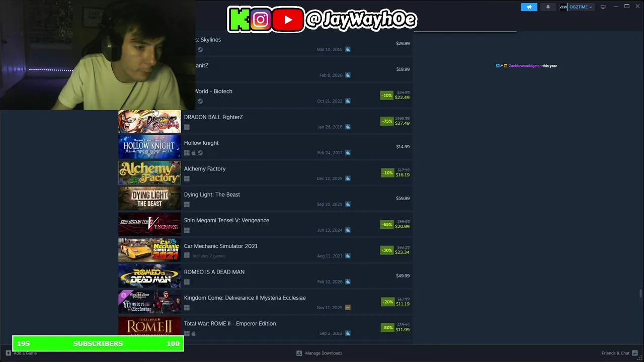Click the SteamOS platform icon under Hollow Knight
This screenshot has width=644, height=362.
(x=200, y=153)
